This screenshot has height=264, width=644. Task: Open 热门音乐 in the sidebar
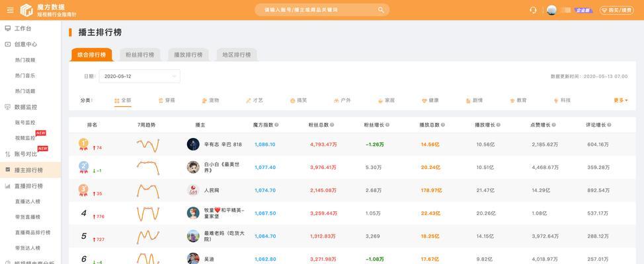coord(25,75)
